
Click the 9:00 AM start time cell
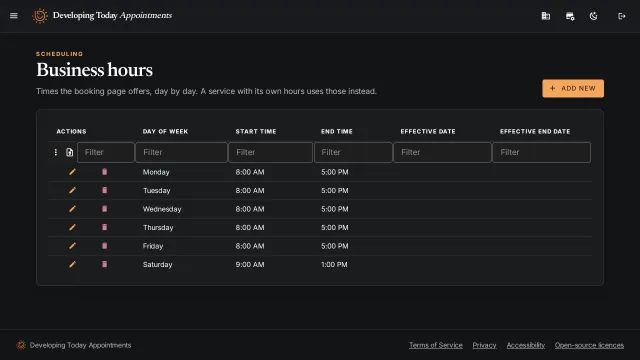pos(250,264)
